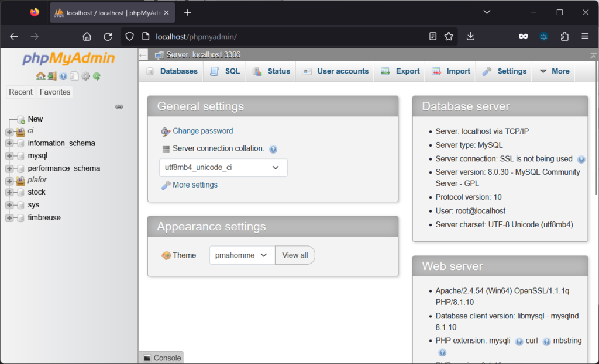Click the page-collapse icon right of the Server bar
The image size is (599, 364).
[593, 56]
